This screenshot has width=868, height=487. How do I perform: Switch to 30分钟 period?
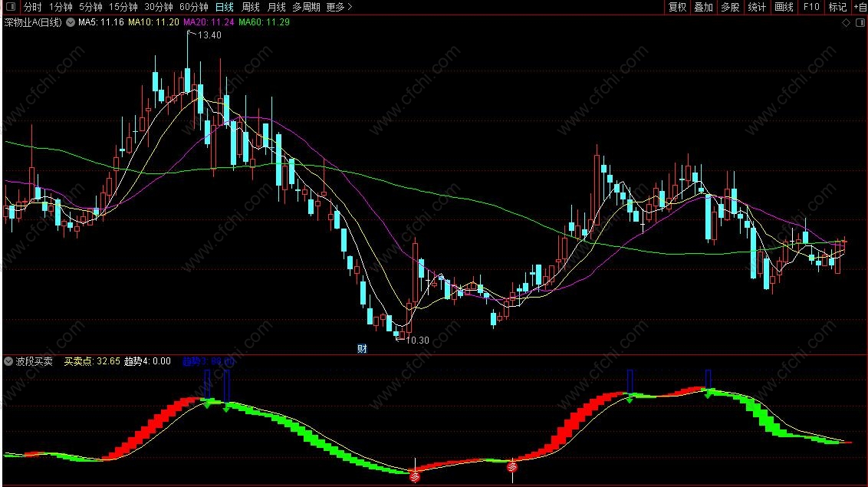click(x=158, y=7)
